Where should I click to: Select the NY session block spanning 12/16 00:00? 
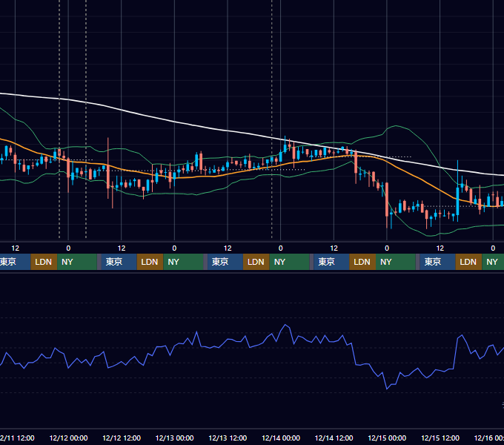click(x=493, y=262)
